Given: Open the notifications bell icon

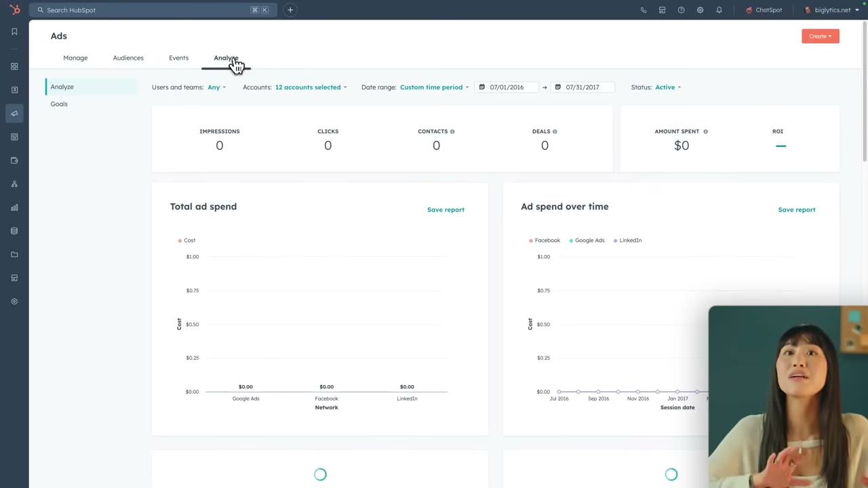Looking at the screenshot, I should [x=719, y=10].
